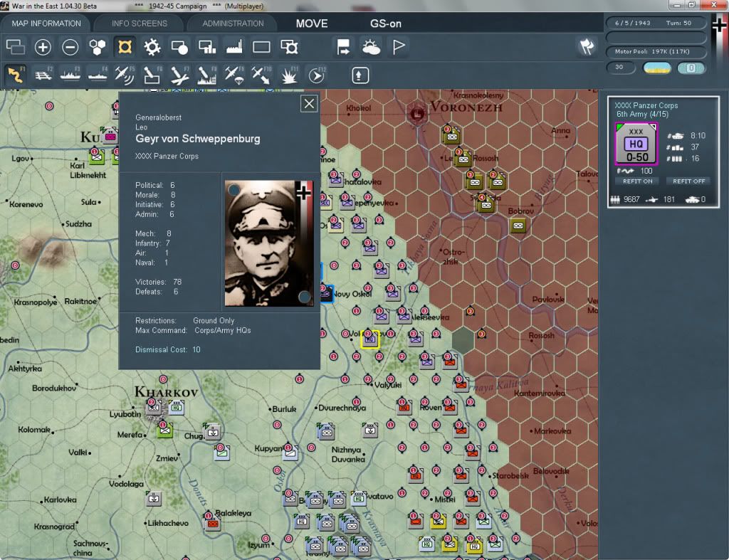Click the Max Command Corps/Army HQs text
This screenshot has height=560, width=729.
193,330
